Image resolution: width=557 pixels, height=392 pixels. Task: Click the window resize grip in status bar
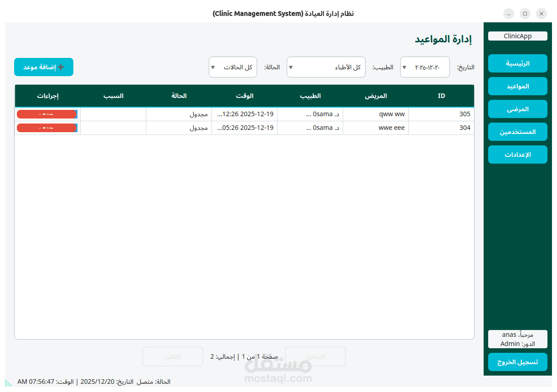pyautogui.click(x=8, y=383)
